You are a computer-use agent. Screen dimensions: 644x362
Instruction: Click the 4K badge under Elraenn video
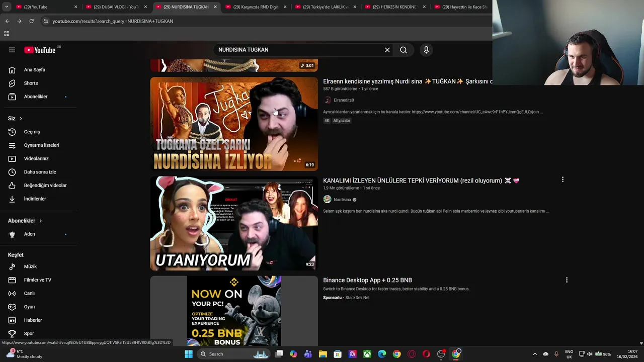[327, 121]
